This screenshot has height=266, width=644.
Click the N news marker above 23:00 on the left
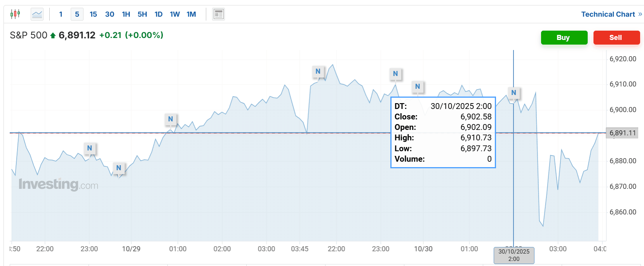[x=90, y=148]
